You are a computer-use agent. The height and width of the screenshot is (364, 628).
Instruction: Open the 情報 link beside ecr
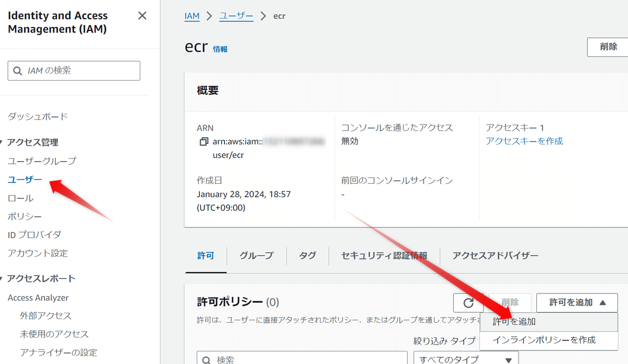click(x=220, y=49)
